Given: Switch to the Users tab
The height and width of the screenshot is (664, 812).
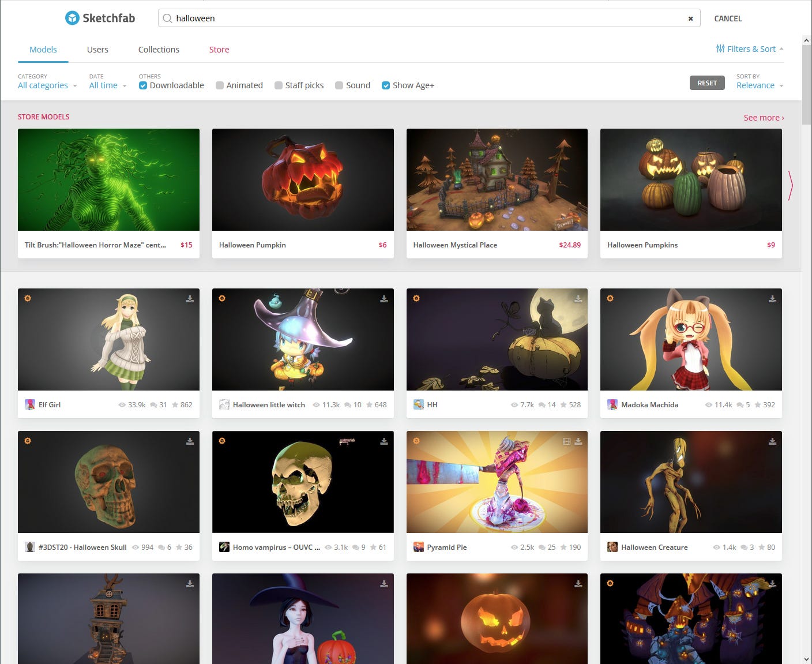Looking at the screenshot, I should [97, 50].
